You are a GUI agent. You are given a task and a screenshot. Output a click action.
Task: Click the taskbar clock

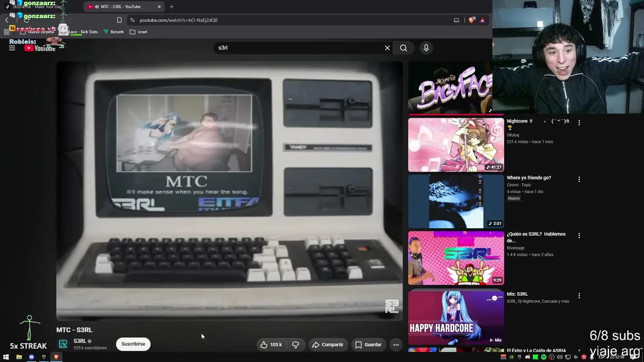click(x=617, y=357)
